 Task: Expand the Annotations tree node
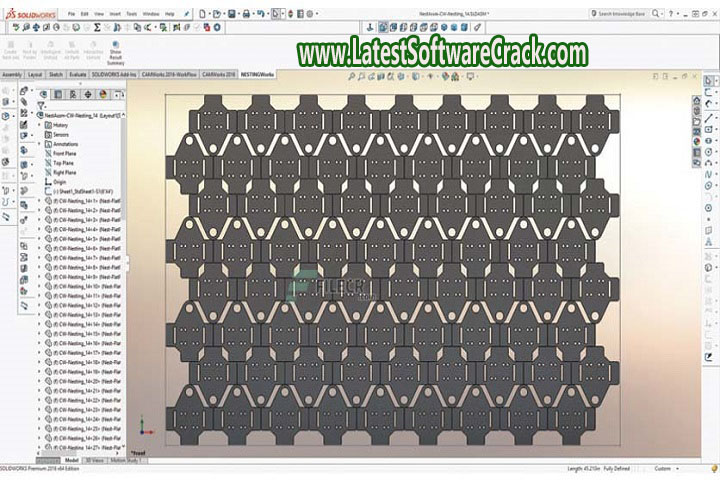(39, 144)
